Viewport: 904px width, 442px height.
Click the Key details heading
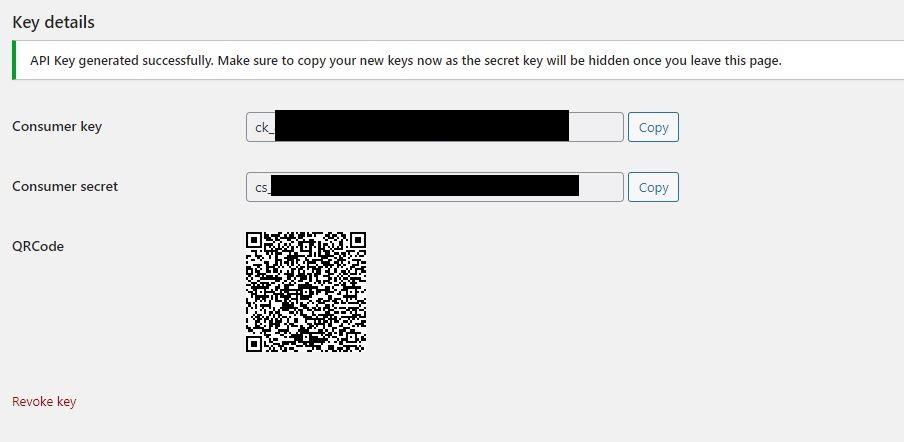click(x=53, y=22)
